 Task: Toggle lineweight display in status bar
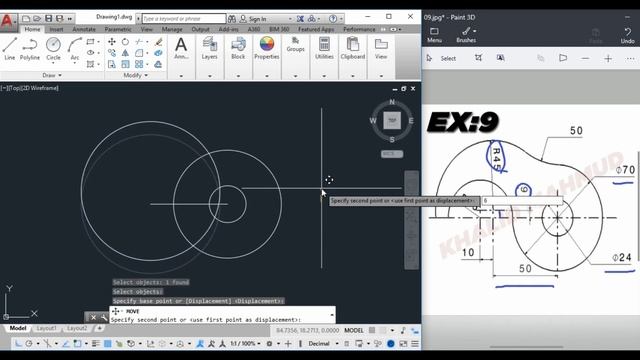pyautogui.click(x=96, y=344)
